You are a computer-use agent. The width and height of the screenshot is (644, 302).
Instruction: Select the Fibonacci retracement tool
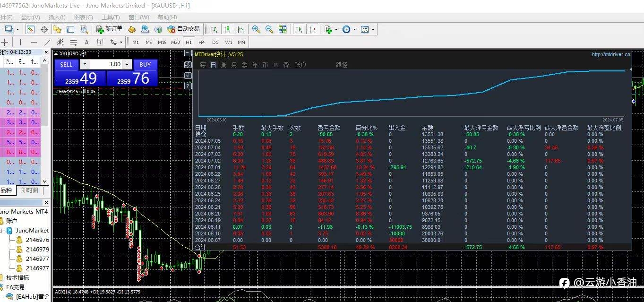point(74,42)
